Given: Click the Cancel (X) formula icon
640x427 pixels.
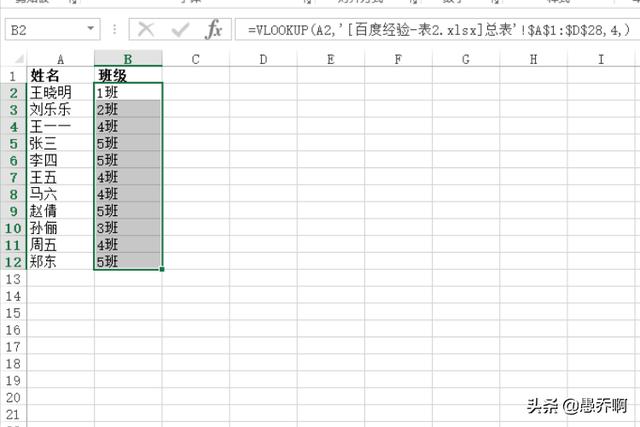Looking at the screenshot, I should click(147, 29).
